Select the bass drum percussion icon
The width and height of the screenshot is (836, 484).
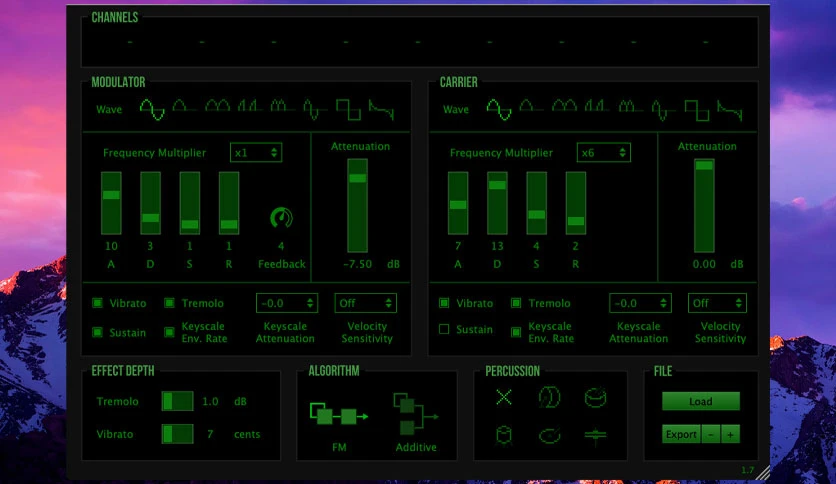point(549,397)
